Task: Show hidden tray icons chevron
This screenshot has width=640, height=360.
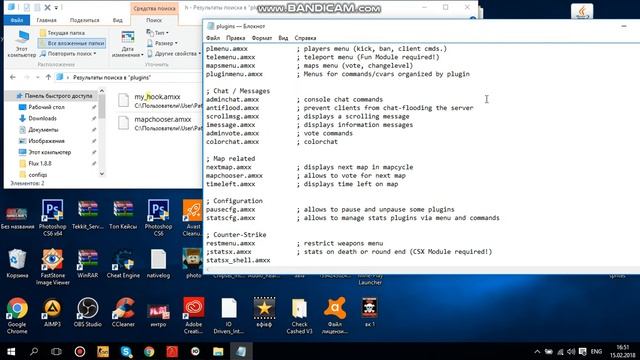Action: click(537, 351)
